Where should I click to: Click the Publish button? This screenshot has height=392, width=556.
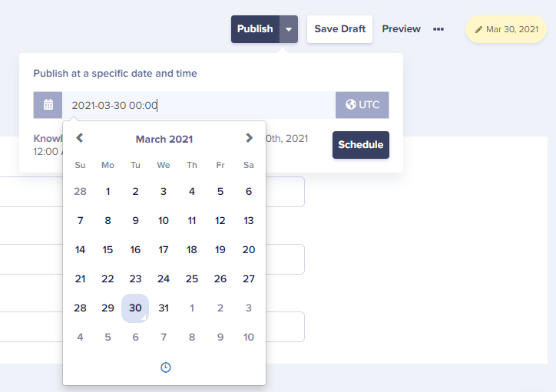point(255,29)
